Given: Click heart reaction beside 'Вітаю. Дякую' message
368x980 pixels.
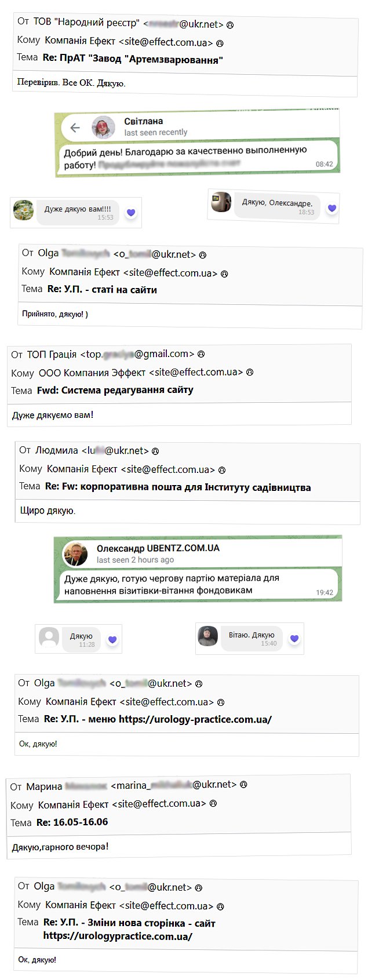Looking at the screenshot, I should [294, 638].
